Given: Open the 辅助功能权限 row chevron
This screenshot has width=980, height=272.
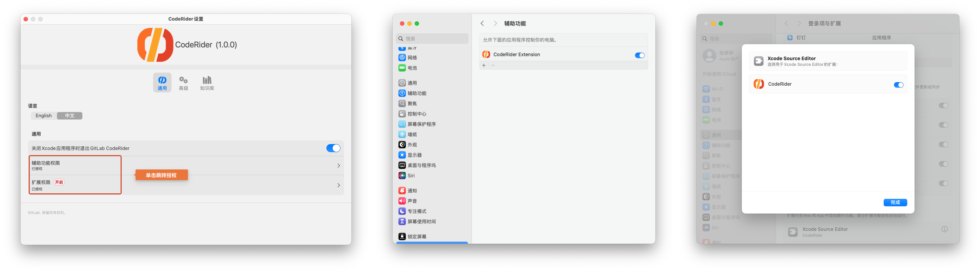Looking at the screenshot, I should pyautogui.click(x=338, y=165).
